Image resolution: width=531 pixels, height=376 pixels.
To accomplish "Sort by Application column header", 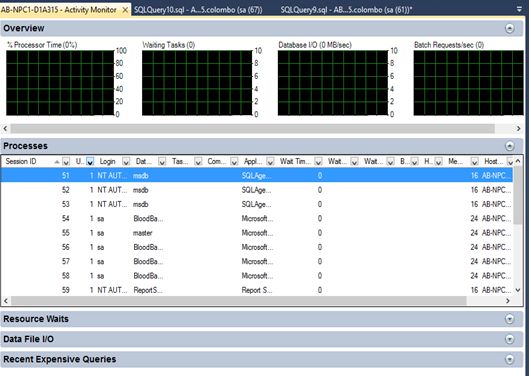I will click(253, 161).
